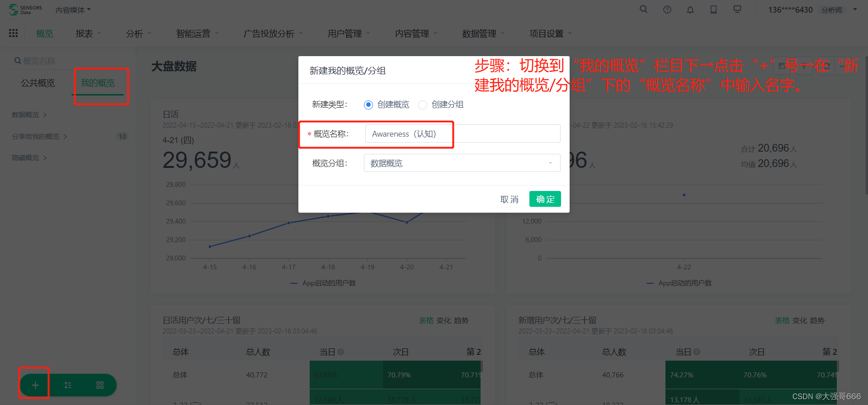Image resolution: width=868 pixels, height=405 pixels.
Task: Go to the 概览 main tab
Action: click(45, 33)
